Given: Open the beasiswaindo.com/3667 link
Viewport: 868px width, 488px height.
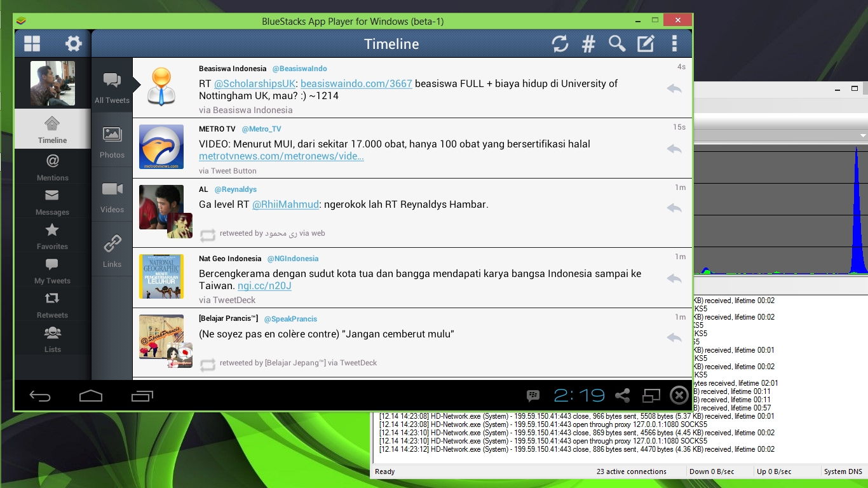Looking at the screenshot, I should coord(356,84).
